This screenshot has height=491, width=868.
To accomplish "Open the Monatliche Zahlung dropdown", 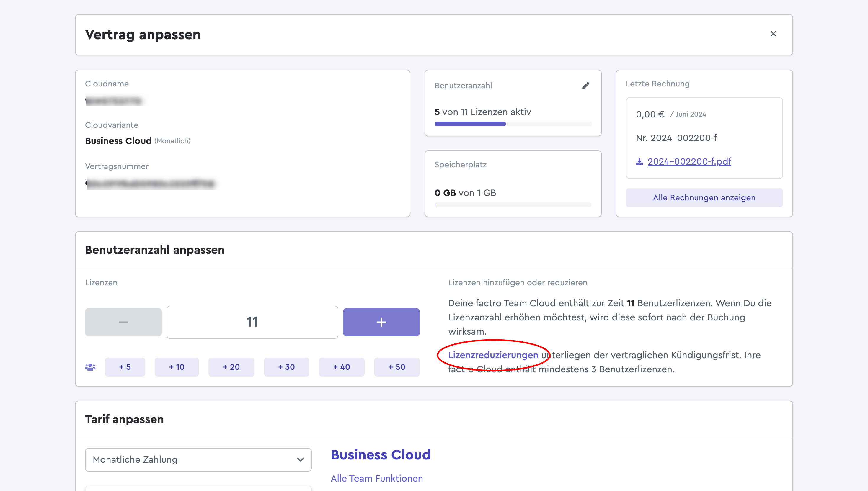I will pos(198,460).
